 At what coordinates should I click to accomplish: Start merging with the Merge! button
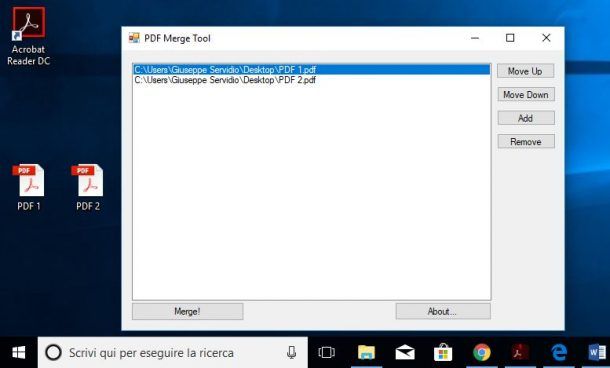[x=188, y=312]
